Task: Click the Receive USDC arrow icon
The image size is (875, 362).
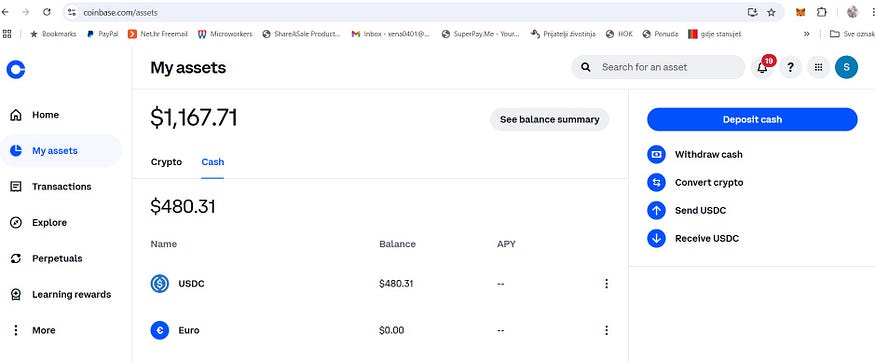Action: click(656, 239)
